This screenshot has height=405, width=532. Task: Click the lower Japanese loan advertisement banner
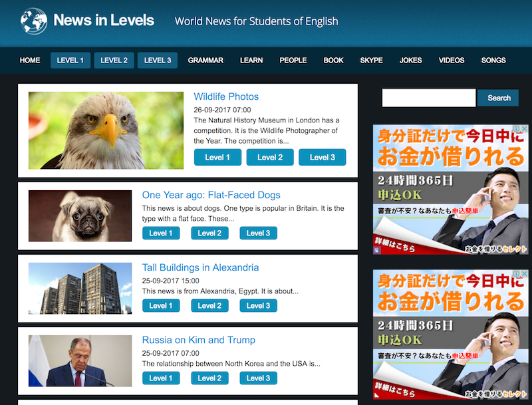click(x=451, y=334)
